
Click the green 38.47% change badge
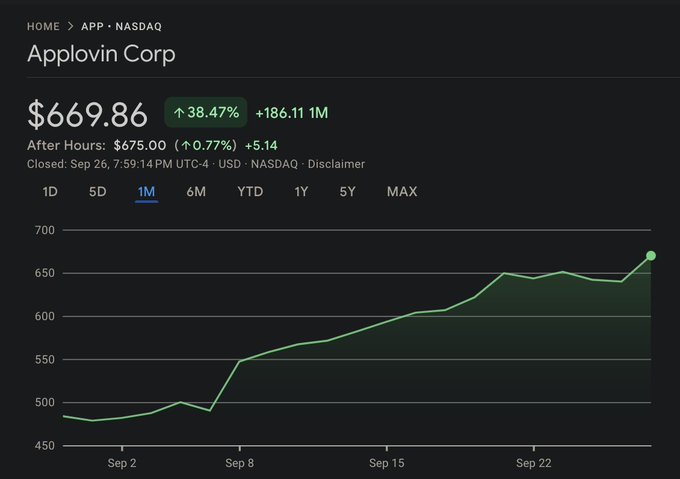[x=205, y=113]
